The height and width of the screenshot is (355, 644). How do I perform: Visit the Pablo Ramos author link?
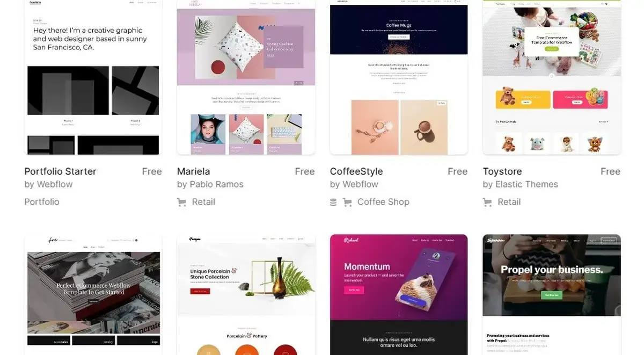pos(217,184)
